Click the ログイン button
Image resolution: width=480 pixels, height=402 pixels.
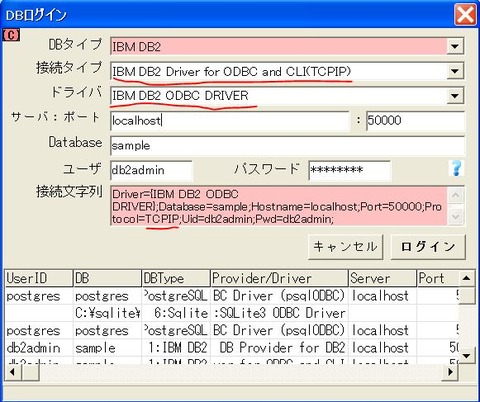point(428,247)
